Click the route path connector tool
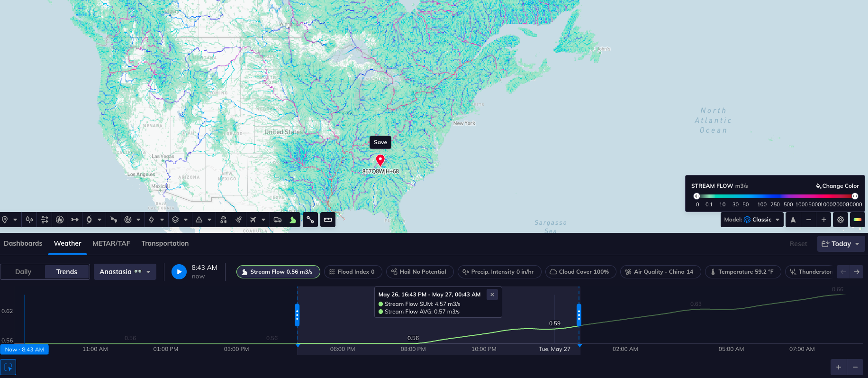The width and height of the screenshot is (868, 378). 310,220
